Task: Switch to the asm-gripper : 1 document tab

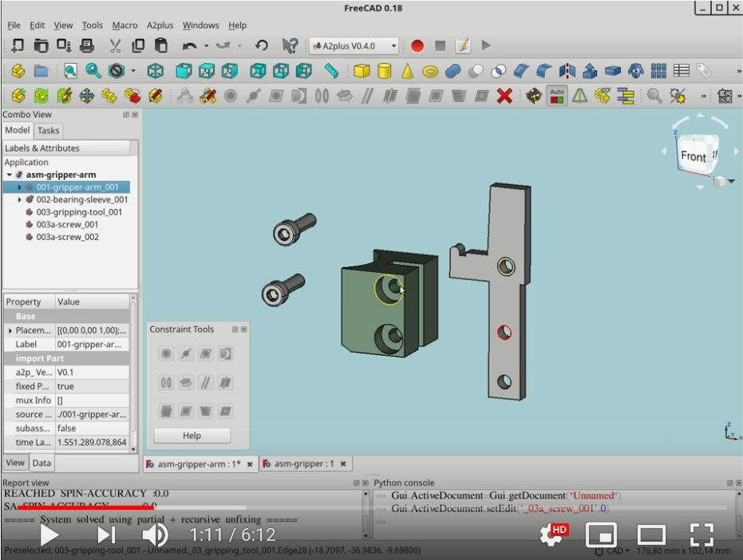Action: point(304,463)
